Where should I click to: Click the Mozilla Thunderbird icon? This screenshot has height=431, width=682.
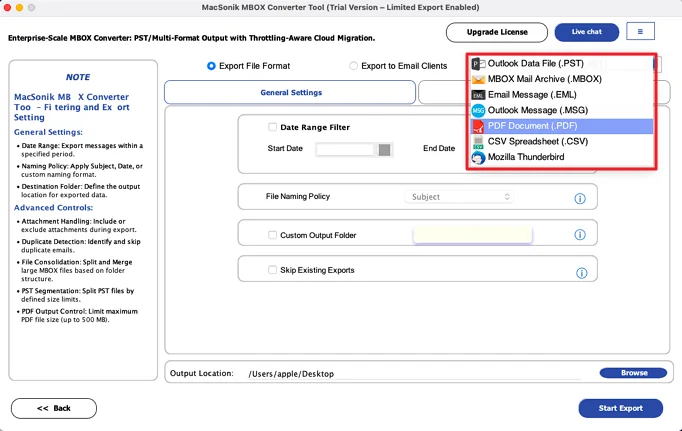(x=478, y=157)
